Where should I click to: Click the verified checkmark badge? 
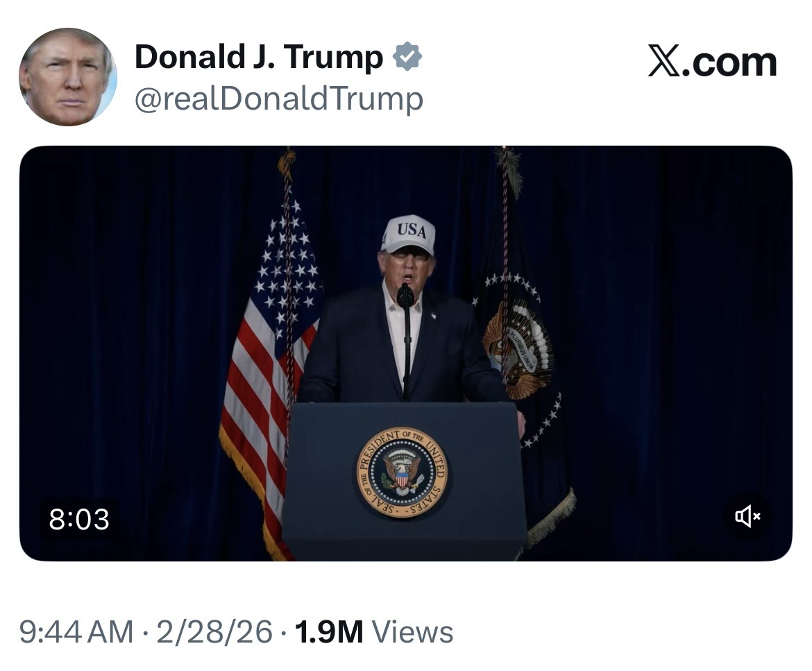(408, 57)
